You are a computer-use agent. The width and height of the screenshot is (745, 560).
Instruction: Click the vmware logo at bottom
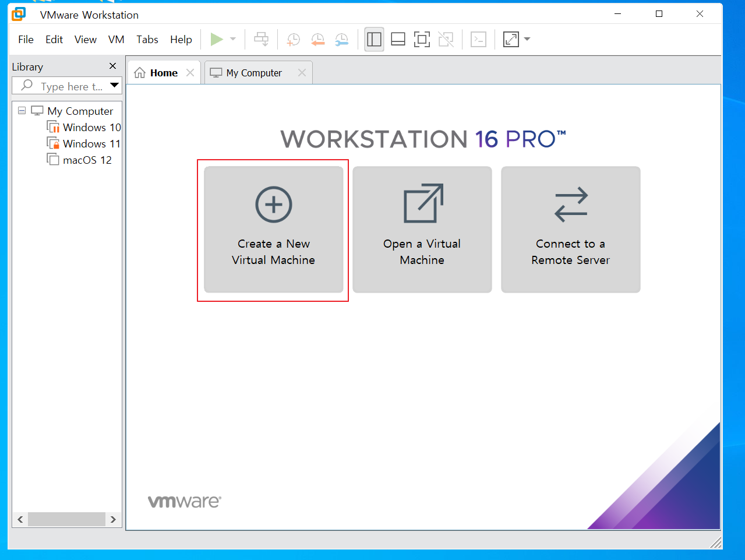pyautogui.click(x=185, y=501)
